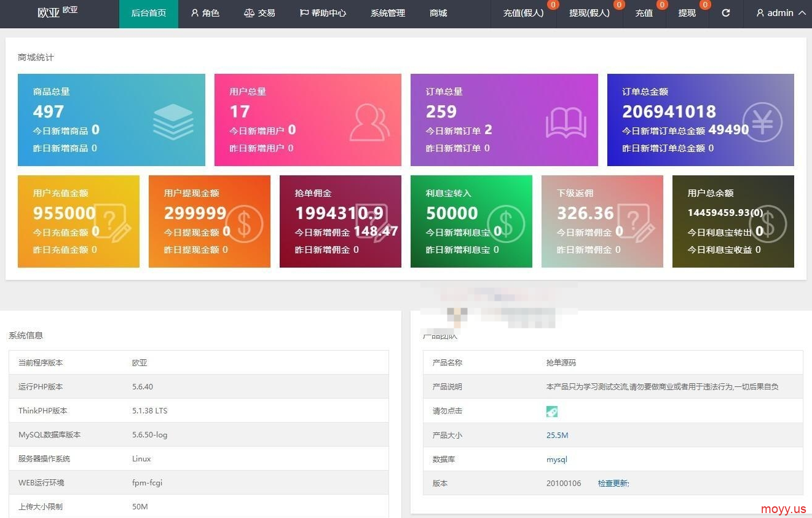Click the mysql database link
Viewport: 812px width, 518px height.
pyautogui.click(x=557, y=460)
